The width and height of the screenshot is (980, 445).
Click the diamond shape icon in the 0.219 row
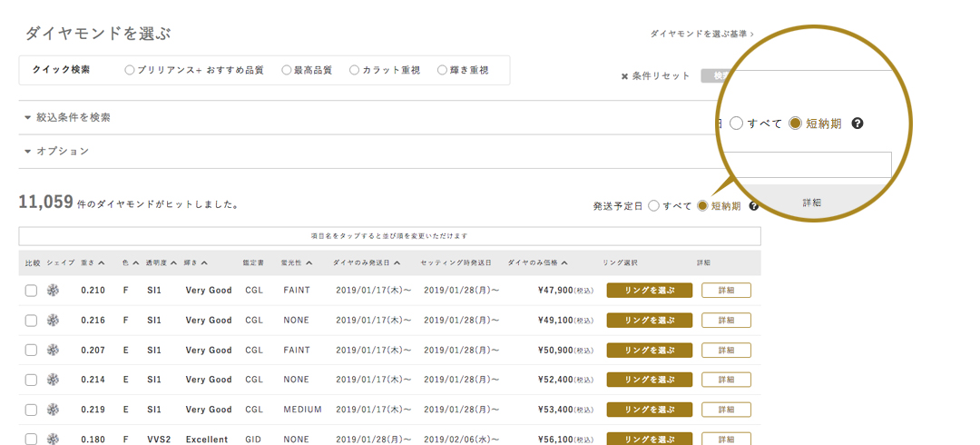54,410
